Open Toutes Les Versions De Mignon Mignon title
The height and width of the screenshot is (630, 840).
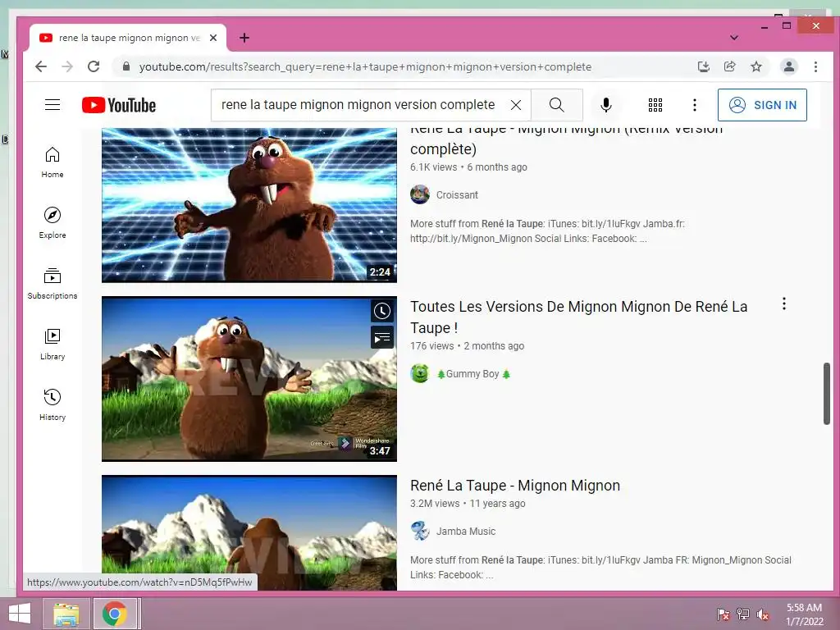(578, 317)
